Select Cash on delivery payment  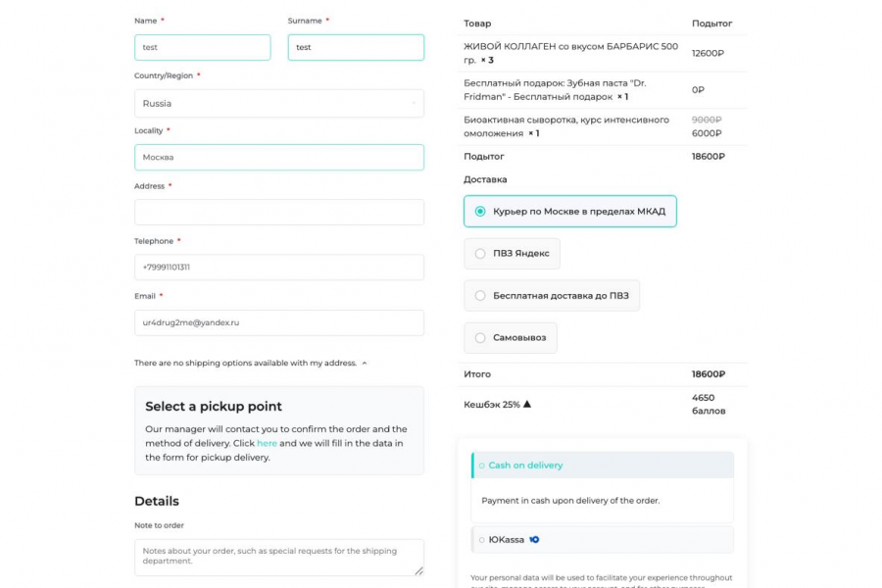[x=525, y=465]
